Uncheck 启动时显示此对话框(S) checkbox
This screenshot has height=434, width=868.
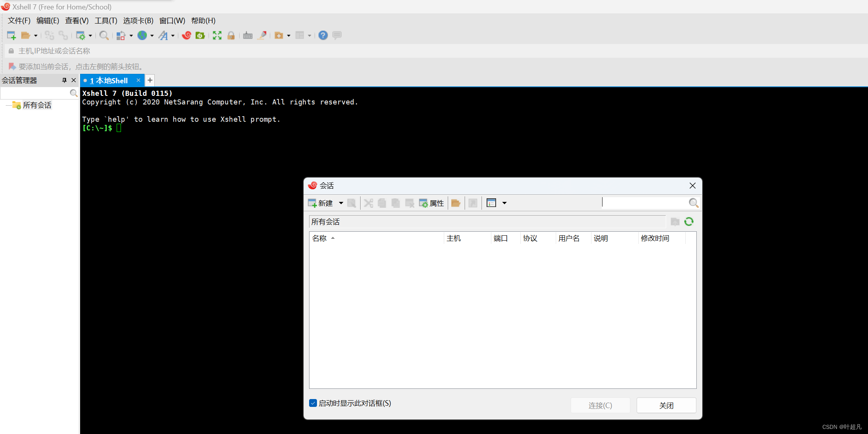313,403
